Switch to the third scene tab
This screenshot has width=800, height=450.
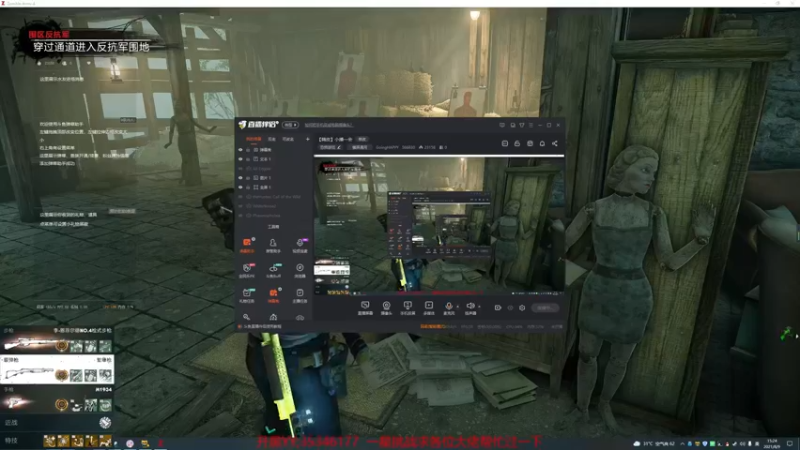click(288, 139)
